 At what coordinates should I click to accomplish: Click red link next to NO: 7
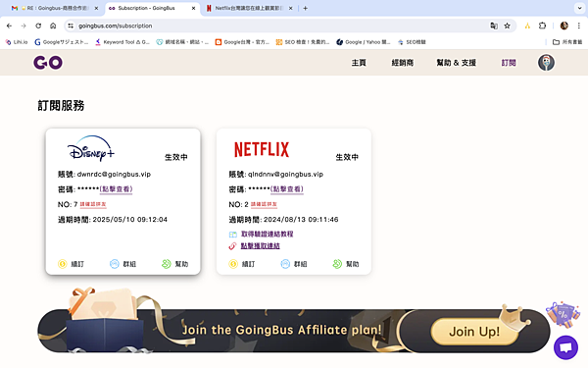(93, 205)
